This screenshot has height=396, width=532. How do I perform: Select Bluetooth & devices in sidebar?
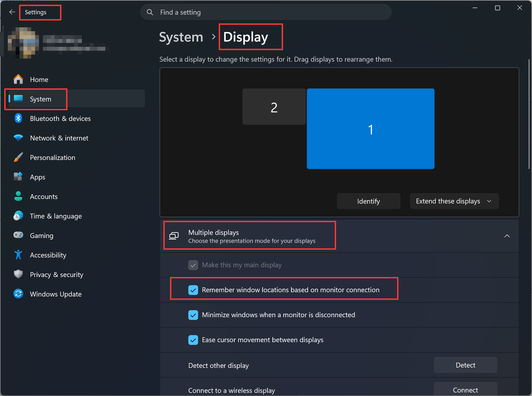[77, 118]
